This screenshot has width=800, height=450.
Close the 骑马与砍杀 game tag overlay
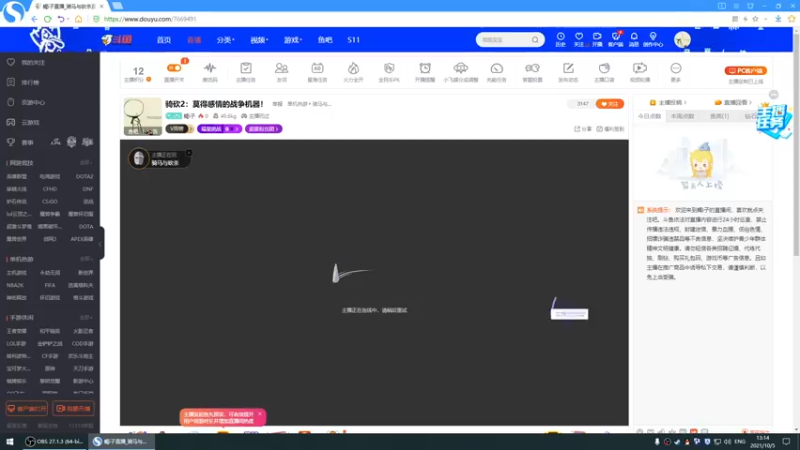[x=189, y=153]
